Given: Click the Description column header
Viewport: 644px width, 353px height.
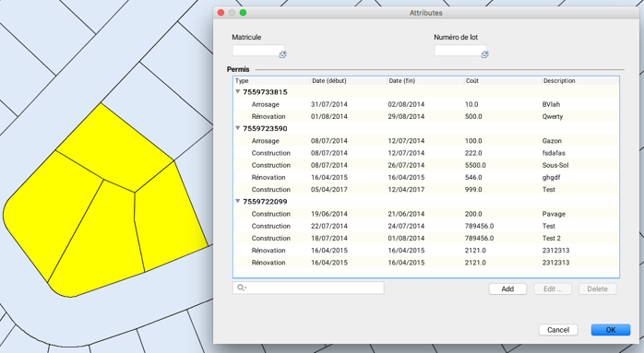Looking at the screenshot, I should pos(580,81).
